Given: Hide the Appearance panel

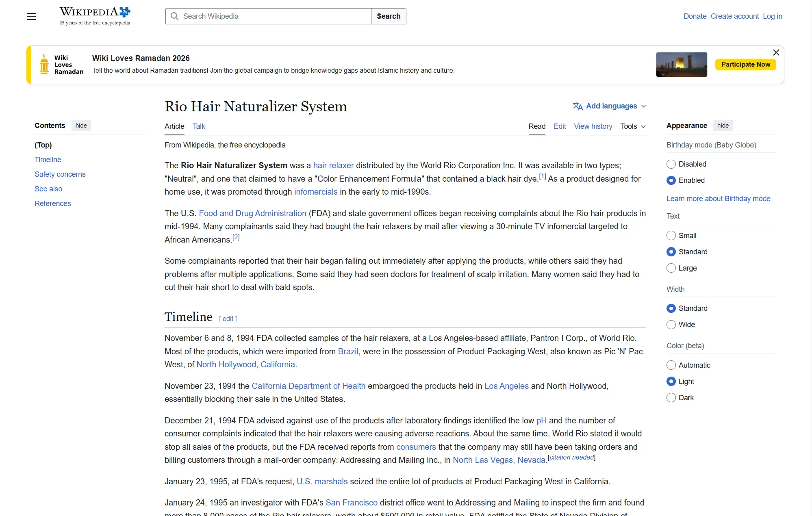Looking at the screenshot, I should tap(723, 126).
